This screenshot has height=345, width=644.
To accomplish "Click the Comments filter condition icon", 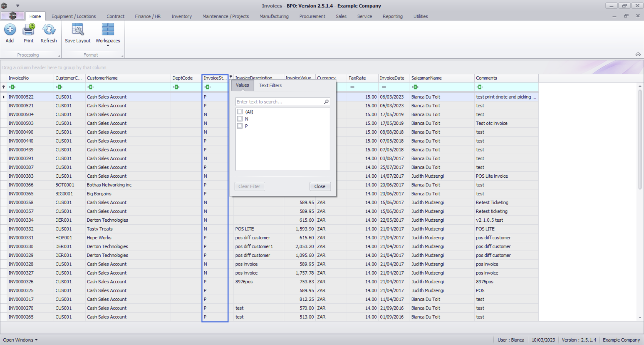I will (480, 87).
